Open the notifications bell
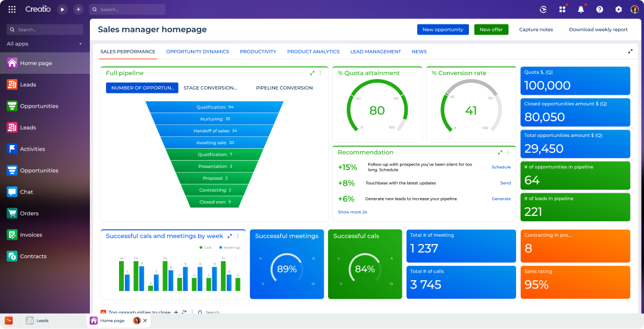Image resolution: width=644 pixels, height=329 pixels. point(581,10)
